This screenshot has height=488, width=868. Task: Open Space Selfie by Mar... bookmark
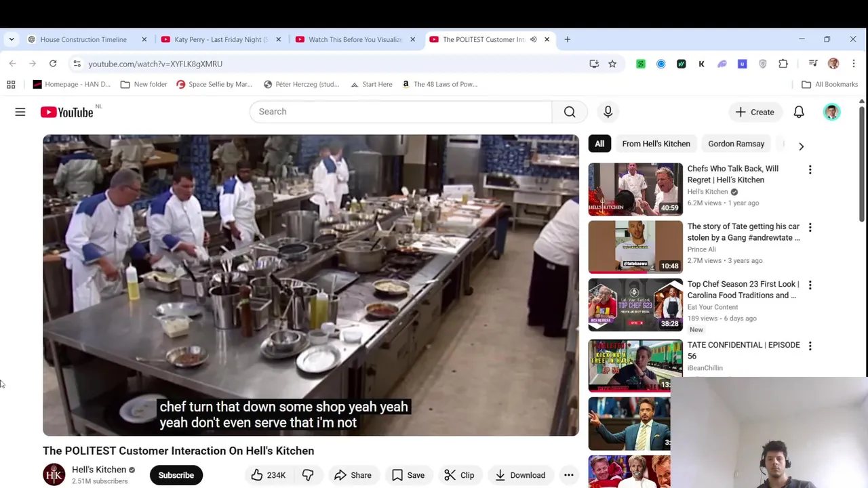click(x=214, y=84)
